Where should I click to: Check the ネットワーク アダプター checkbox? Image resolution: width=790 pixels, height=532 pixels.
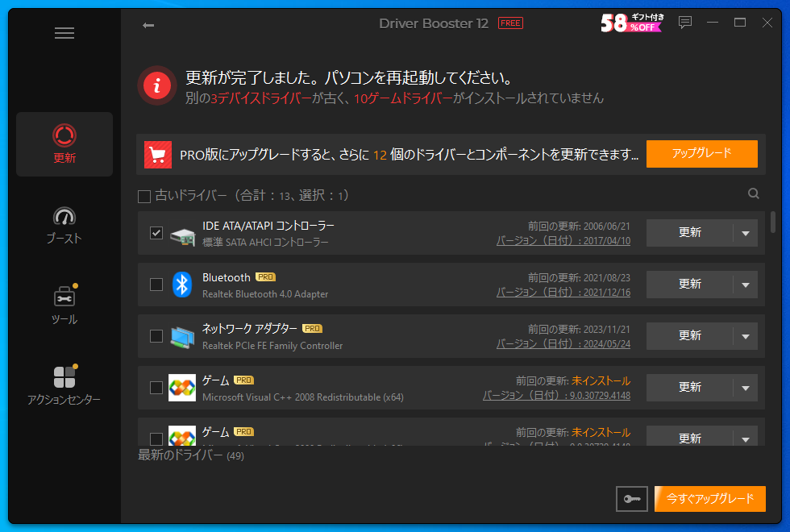coord(156,336)
